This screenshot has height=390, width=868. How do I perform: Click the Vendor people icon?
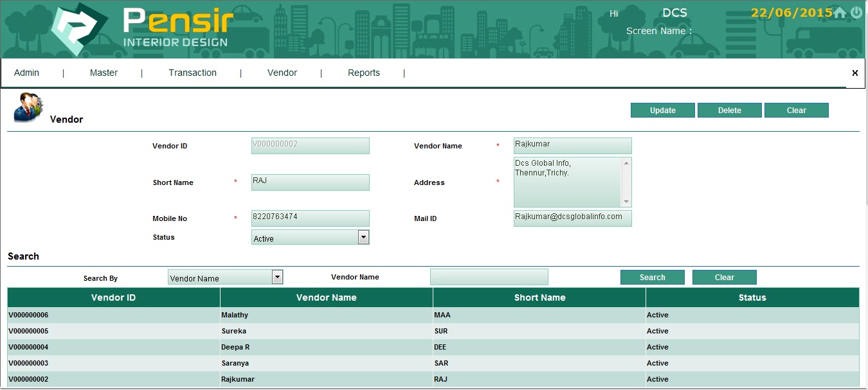click(x=28, y=107)
